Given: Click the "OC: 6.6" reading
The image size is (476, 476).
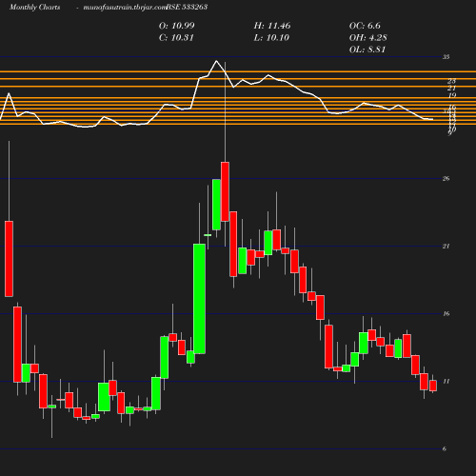Looking at the screenshot, I should [x=365, y=26].
